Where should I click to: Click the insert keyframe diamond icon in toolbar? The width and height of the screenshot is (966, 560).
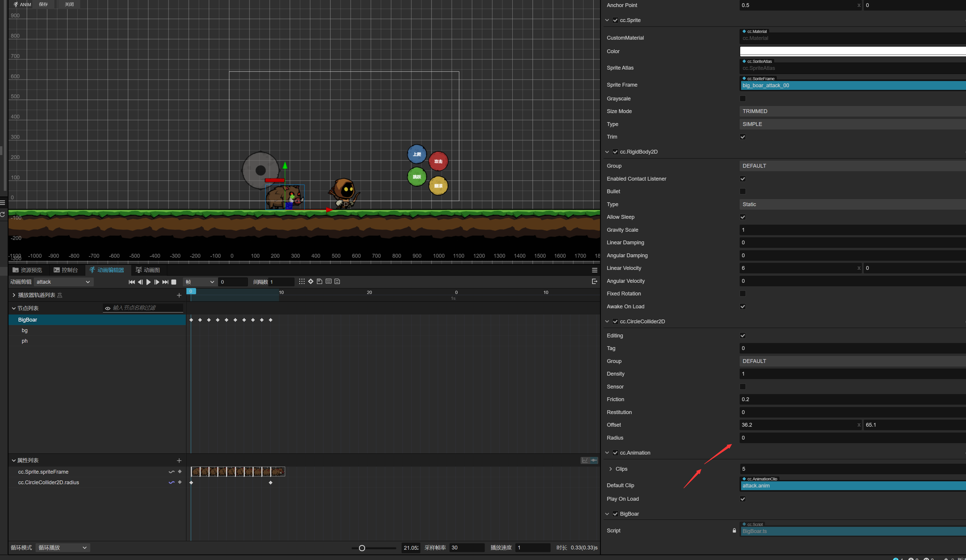tap(310, 282)
